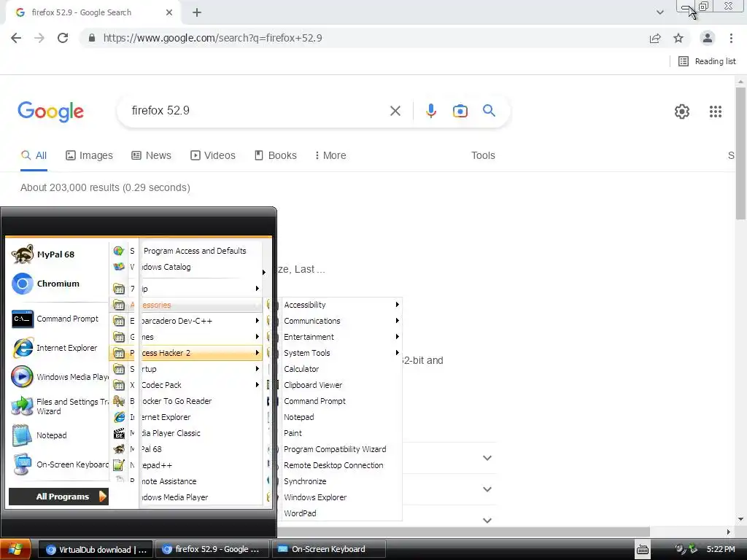Click the Windows Start button
The image size is (747, 560).
coord(16,550)
